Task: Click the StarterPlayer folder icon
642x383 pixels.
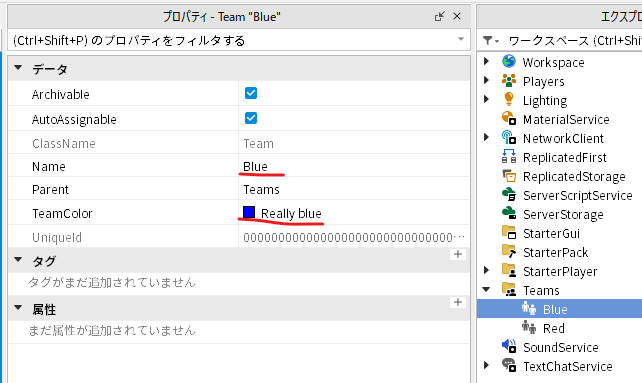Action: tap(509, 270)
